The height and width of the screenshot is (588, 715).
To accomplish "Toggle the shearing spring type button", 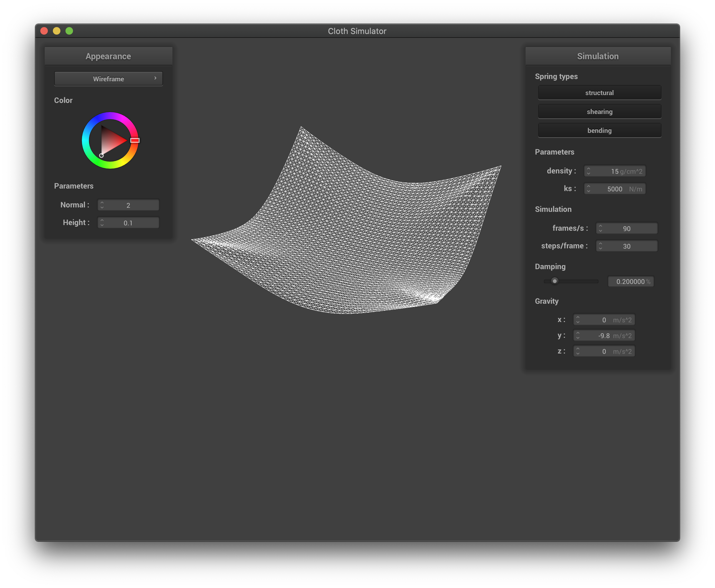I will [x=599, y=111].
